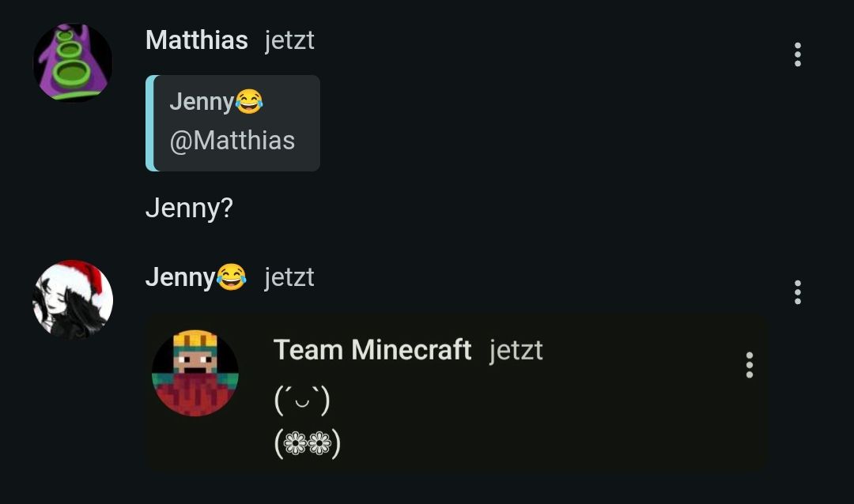This screenshot has height=504, width=854.
Task: Click the jetzt timestamp on Team Minecraft post
Action: point(516,350)
